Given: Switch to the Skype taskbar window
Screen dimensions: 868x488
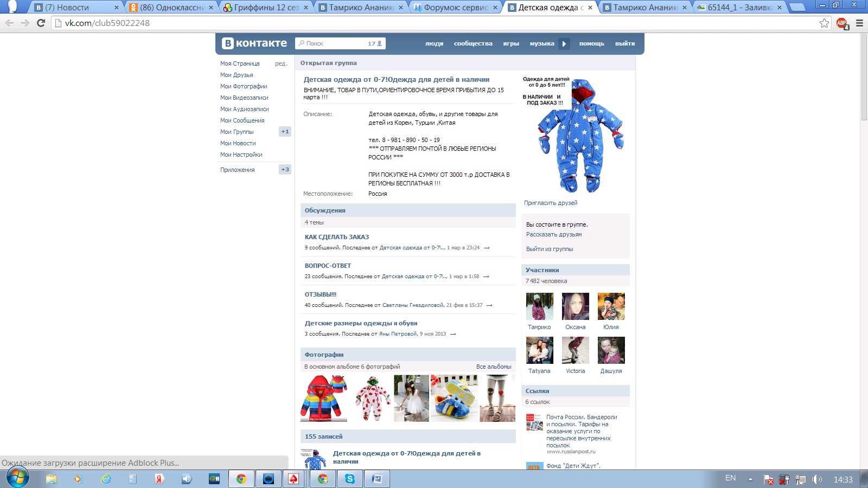Looking at the screenshot, I should 350,479.
